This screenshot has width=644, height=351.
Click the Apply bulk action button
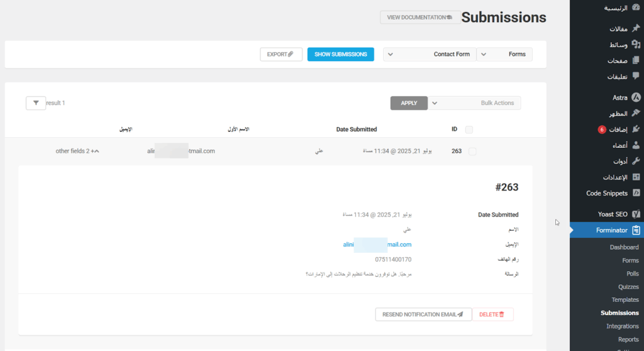point(409,103)
